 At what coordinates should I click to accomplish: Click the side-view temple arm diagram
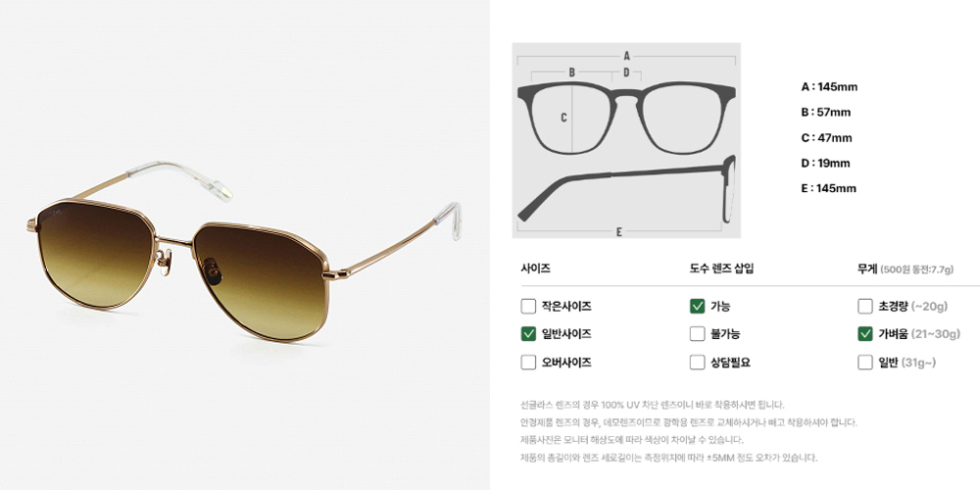(x=627, y=189)
